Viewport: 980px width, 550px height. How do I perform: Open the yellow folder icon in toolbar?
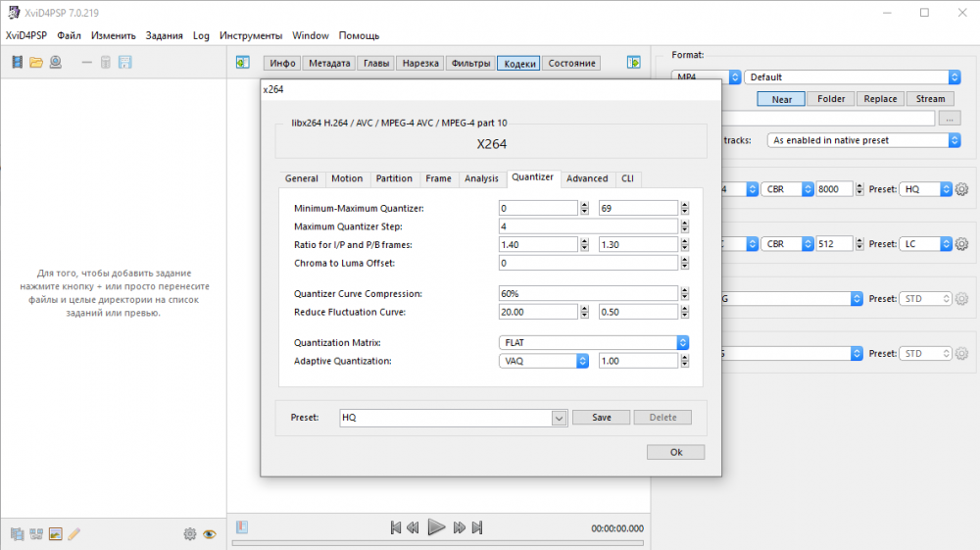pyautogui.click(x=36, y=63)
